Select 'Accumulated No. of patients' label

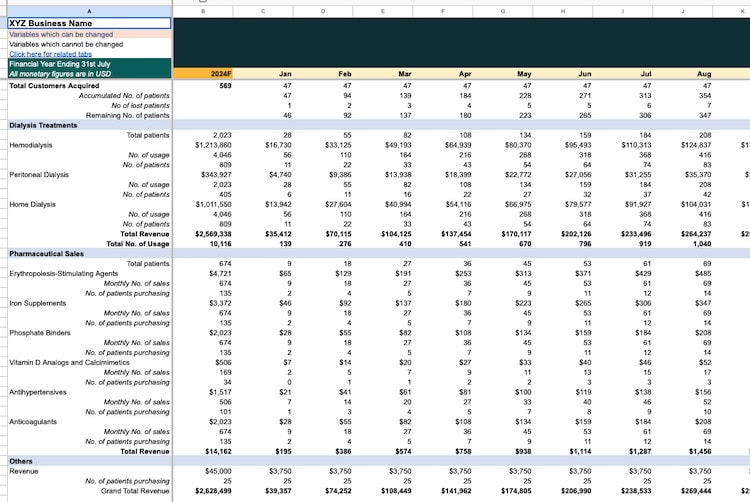click(124, 96)
